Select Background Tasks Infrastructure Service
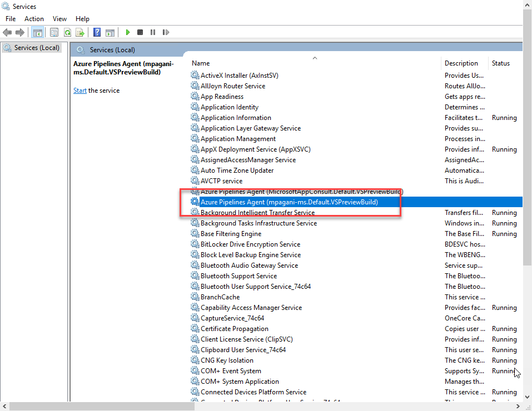The height and width of the screenshot is (411, 532). (258, 223)
